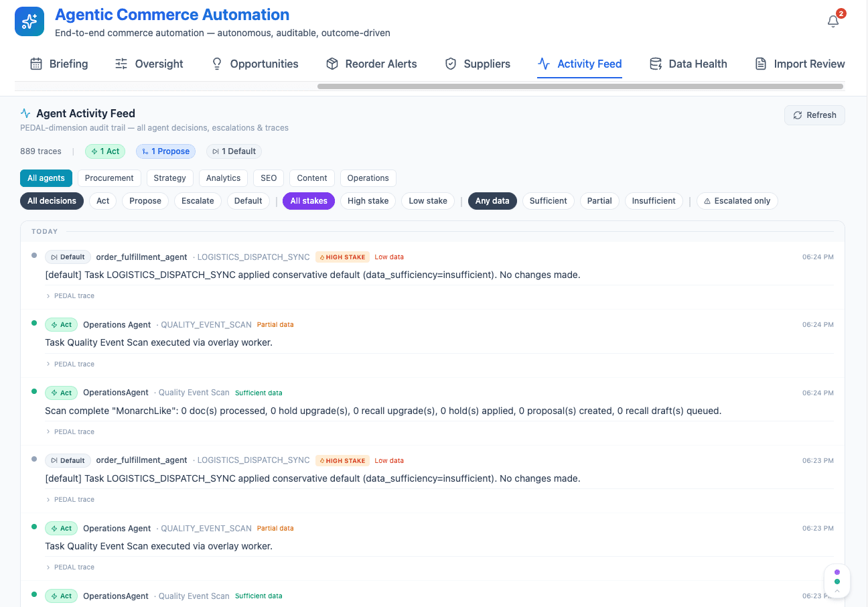Click the Oversight sliders icon
Image resolution: width=868 pixels, height=607 pixels.
click(x=121, y=64)
